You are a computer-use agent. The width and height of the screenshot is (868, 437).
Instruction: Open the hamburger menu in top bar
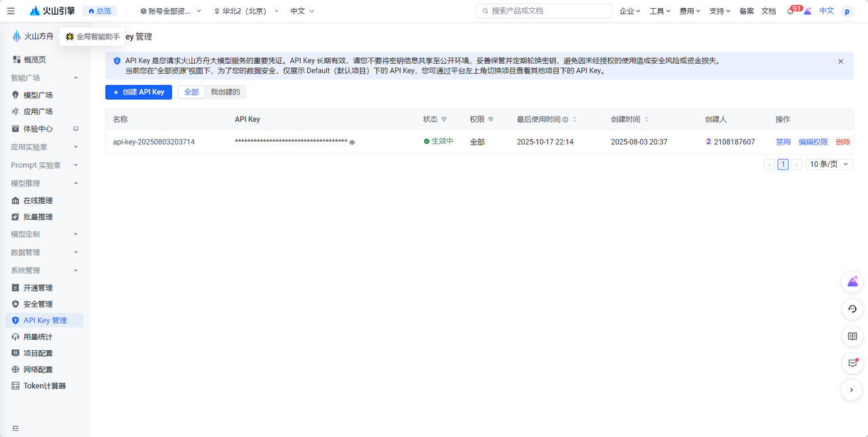click(11, 11)
